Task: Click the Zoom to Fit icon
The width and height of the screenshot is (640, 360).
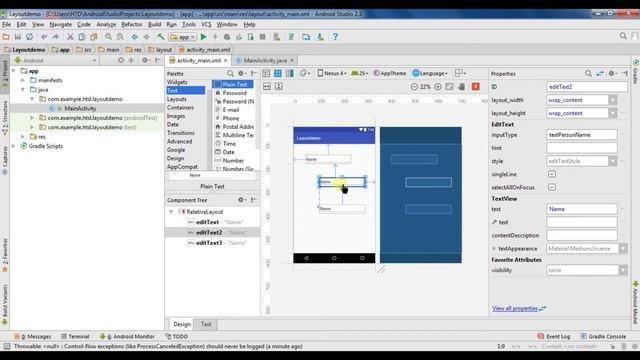Action: point(449,87)
